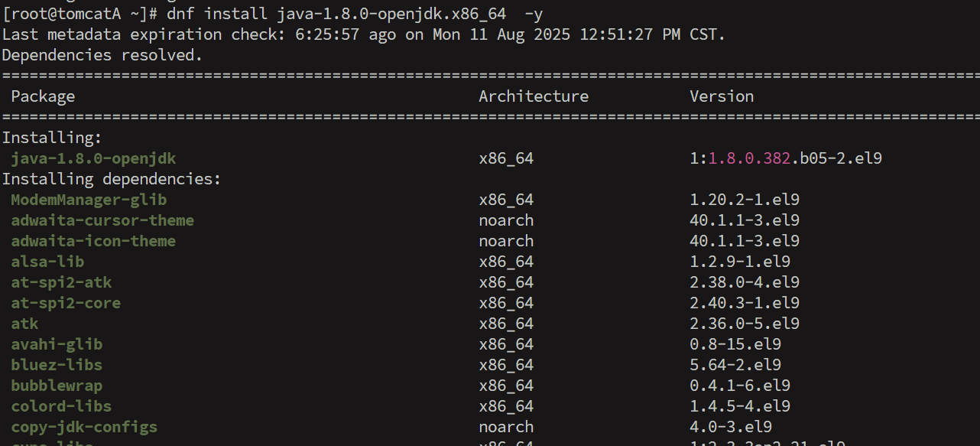Click version 2.36.0-5.el9
The image size is (980, 446).
pyautogui.click(x=745, y=324)
